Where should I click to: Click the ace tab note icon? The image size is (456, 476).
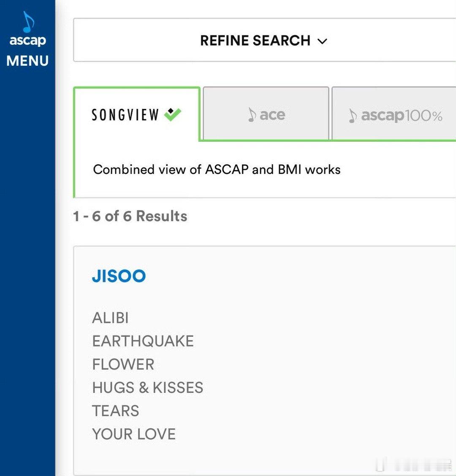[x=252, y=115]
